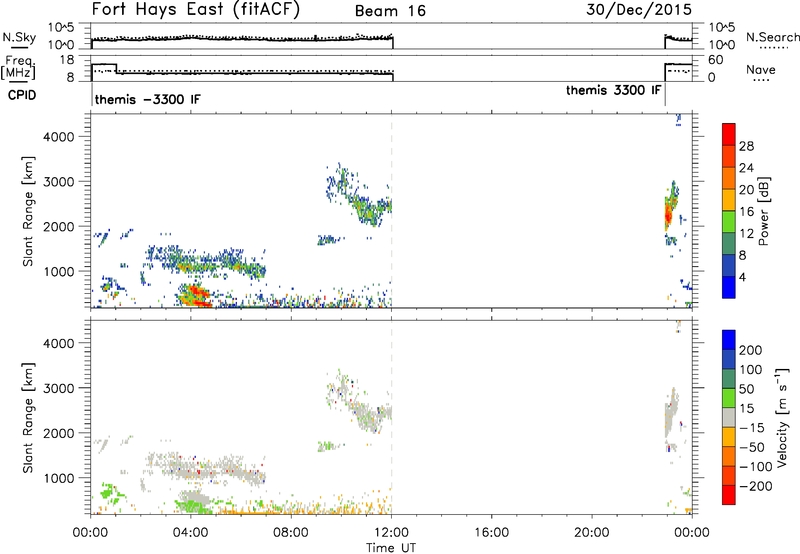Click the N.Search legend label
Viewport: 800px width, 554px height.
point(772,37)
